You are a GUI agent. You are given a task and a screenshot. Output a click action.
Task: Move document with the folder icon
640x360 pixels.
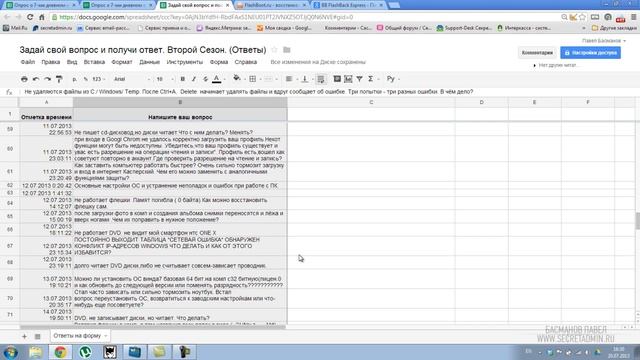287,50
